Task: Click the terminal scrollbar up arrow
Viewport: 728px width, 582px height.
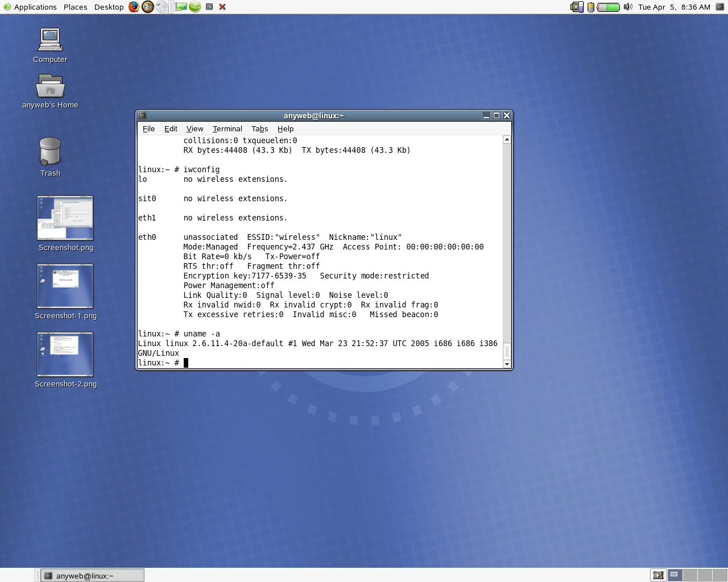Action: click(507, 139)
